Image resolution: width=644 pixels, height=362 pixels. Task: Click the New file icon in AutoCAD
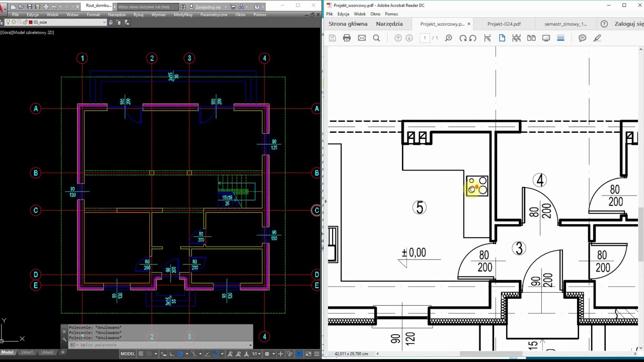tap(13, 7)
